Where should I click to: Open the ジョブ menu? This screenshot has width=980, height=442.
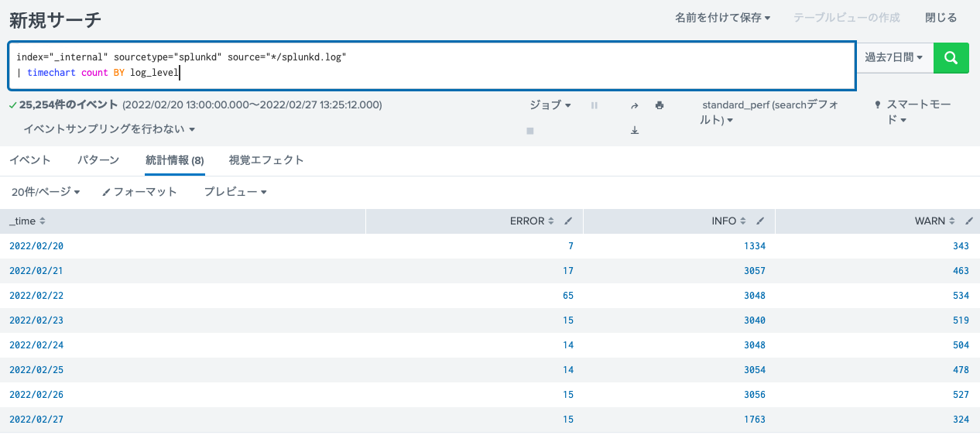(550, 105)
